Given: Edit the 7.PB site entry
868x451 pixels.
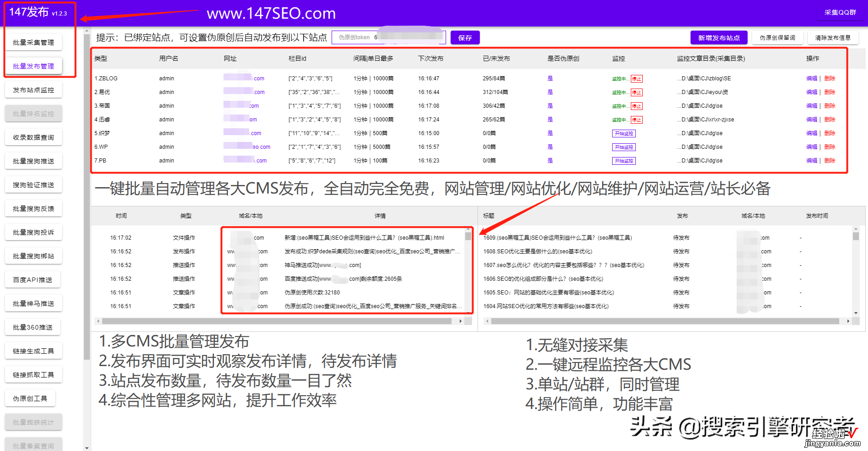Looking at the screenshot, I should (x=812, y=161).
